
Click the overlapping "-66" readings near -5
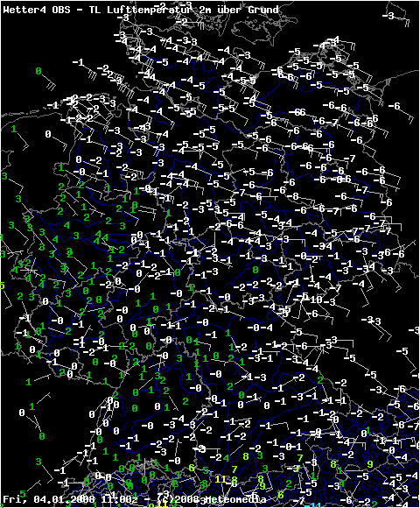point(297,112)
